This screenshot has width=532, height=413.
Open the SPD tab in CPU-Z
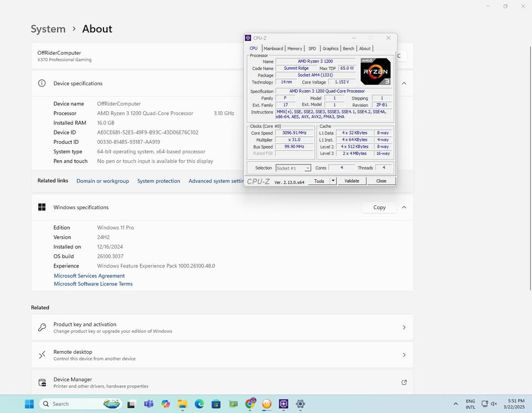[312, 49]
